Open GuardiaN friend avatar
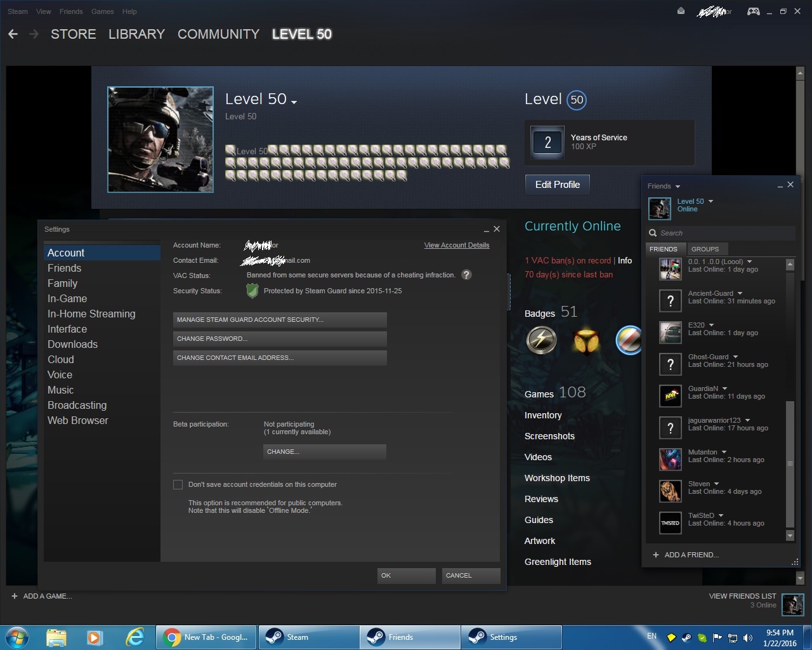812x650 pixels. pos(671,396)
